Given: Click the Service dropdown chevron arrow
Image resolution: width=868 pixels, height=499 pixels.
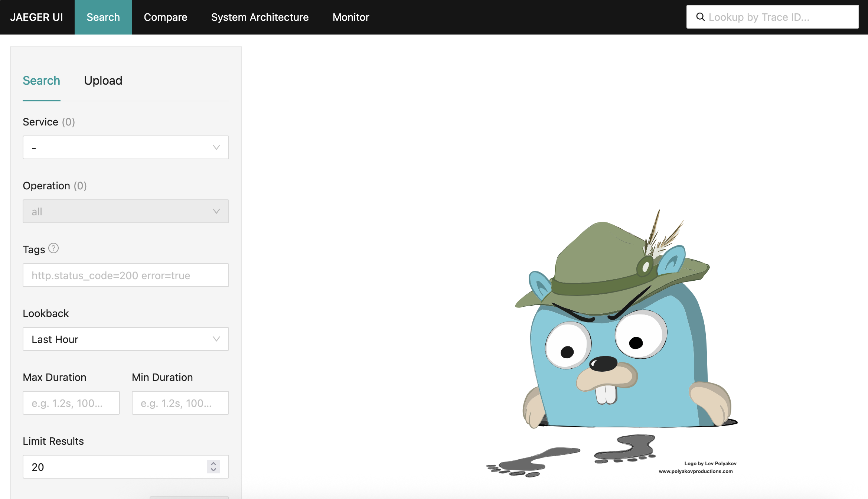Looking at the screenshot, I should 216,148.
